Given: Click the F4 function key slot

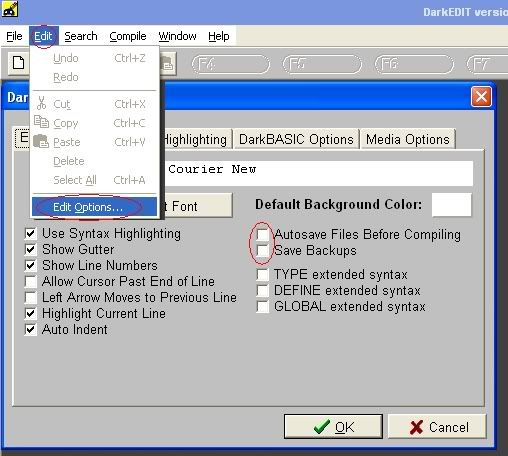Looking at the screenshot, I should [231, 64].
